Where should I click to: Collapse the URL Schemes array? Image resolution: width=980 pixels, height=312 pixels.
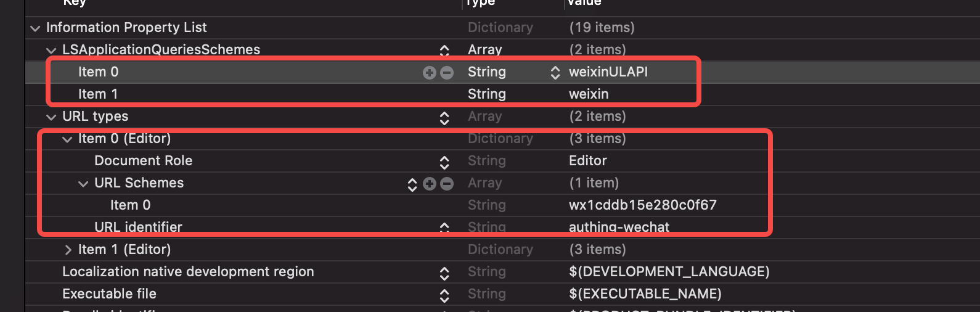tap(83, 184)
